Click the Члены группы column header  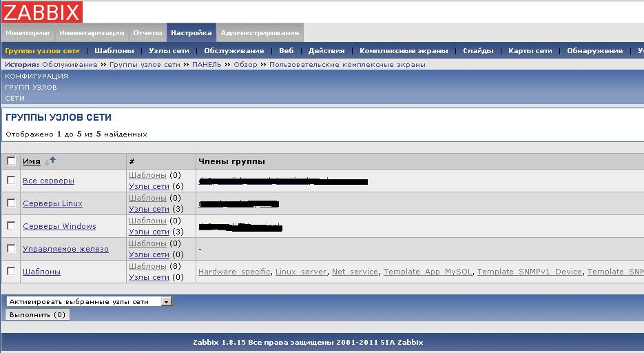231,161
